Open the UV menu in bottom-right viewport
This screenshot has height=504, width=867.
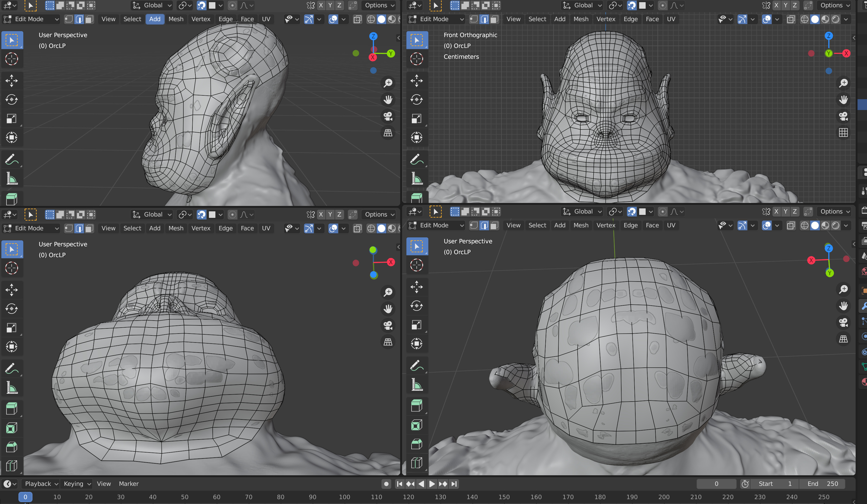(x=671, y=225)
